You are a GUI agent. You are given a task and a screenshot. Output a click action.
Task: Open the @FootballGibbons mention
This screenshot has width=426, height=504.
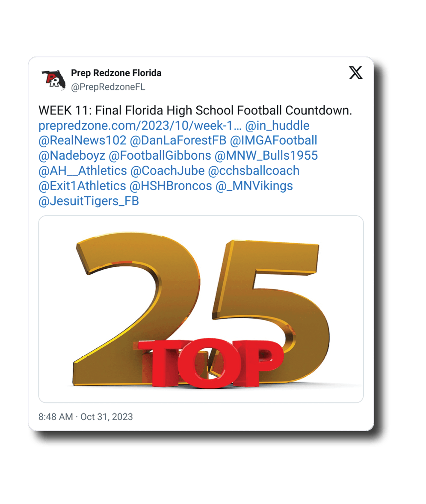pos(160,155)
